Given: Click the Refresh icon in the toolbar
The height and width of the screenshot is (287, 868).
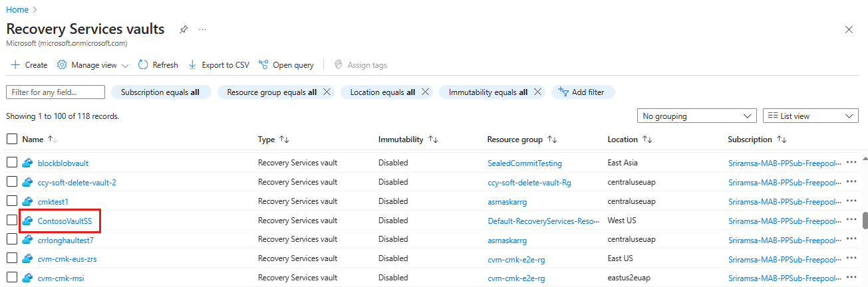Looking at the screenshot, I should (x=143, y=65).
